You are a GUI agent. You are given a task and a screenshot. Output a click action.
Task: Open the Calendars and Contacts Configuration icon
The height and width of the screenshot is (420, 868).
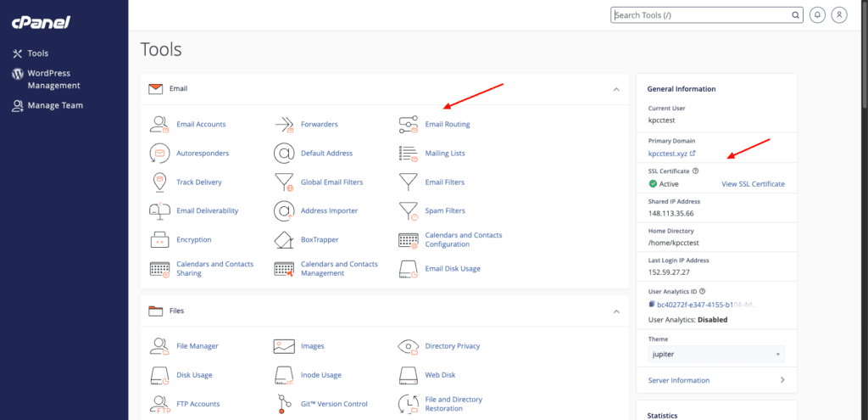408,240
